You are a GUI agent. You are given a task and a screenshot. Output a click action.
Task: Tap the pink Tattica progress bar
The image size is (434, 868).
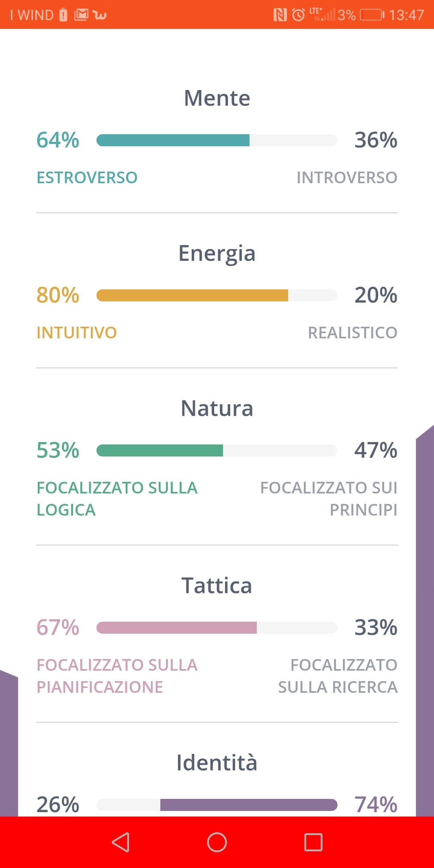[x=217, y=628]
